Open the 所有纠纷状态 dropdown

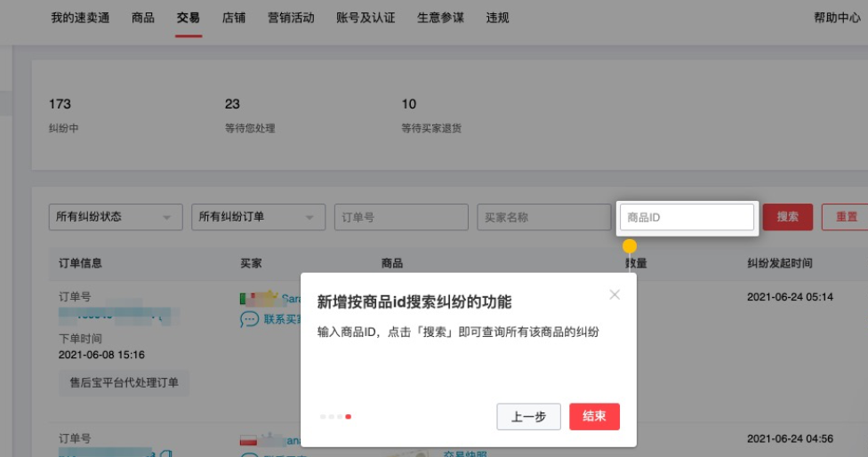click(x=116, y=217)
